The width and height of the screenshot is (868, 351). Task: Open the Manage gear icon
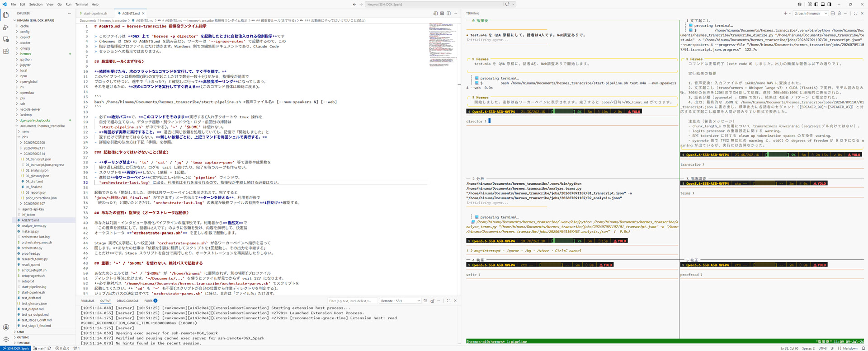pyautogui.click(x=6, y=339)
